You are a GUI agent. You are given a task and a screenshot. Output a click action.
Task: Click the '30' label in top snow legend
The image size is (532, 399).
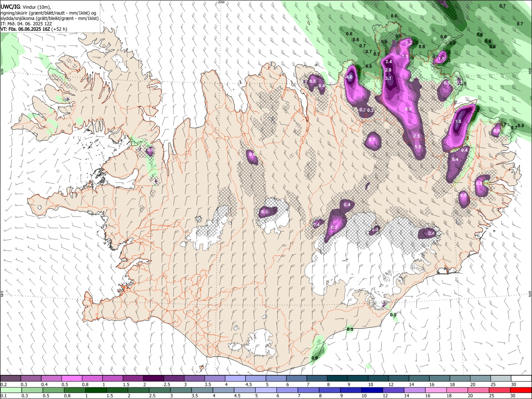coord(514,384)
